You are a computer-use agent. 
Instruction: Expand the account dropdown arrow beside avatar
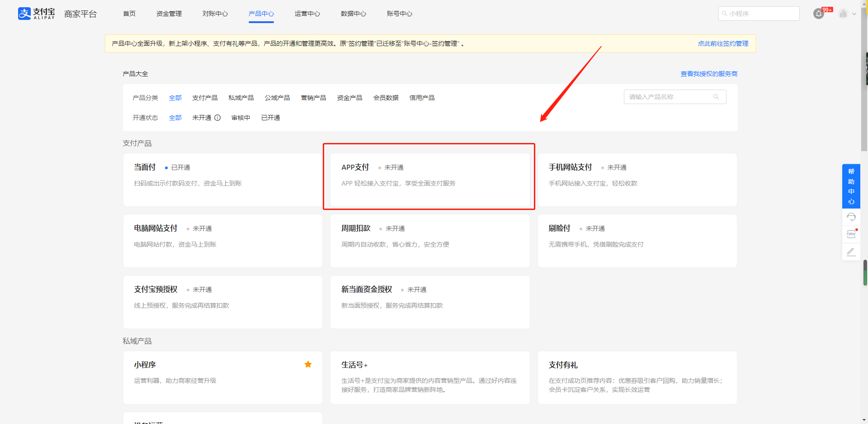tap(854, 14)
